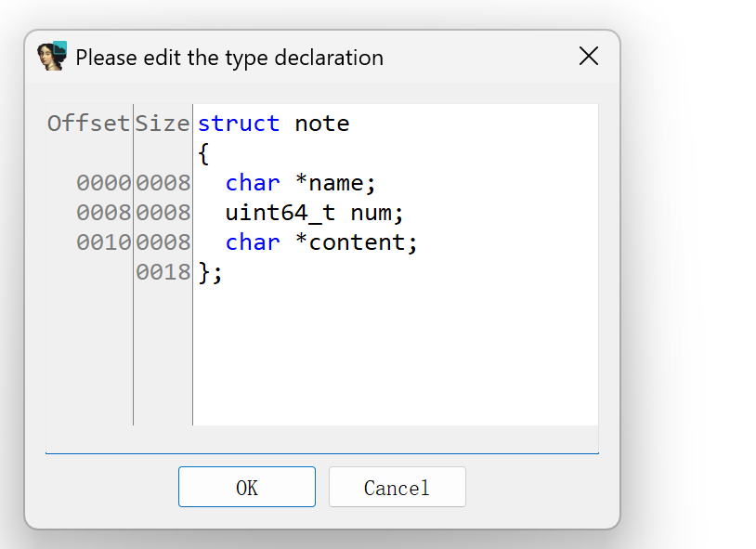Select the 0010 offset of the content row

[x=103, y=242]
